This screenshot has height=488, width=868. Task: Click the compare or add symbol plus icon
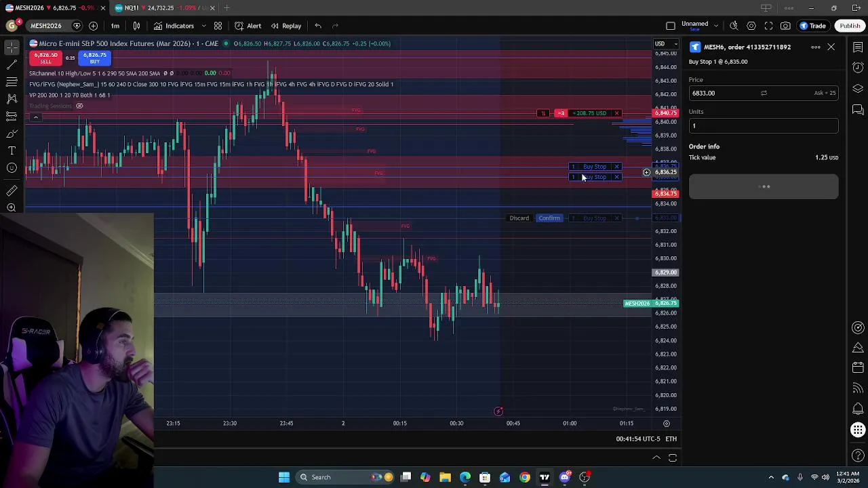[93, 26]
